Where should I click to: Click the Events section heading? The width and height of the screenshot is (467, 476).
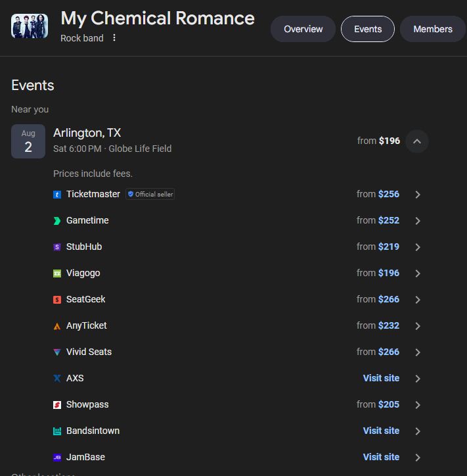[x=33, y=85]
